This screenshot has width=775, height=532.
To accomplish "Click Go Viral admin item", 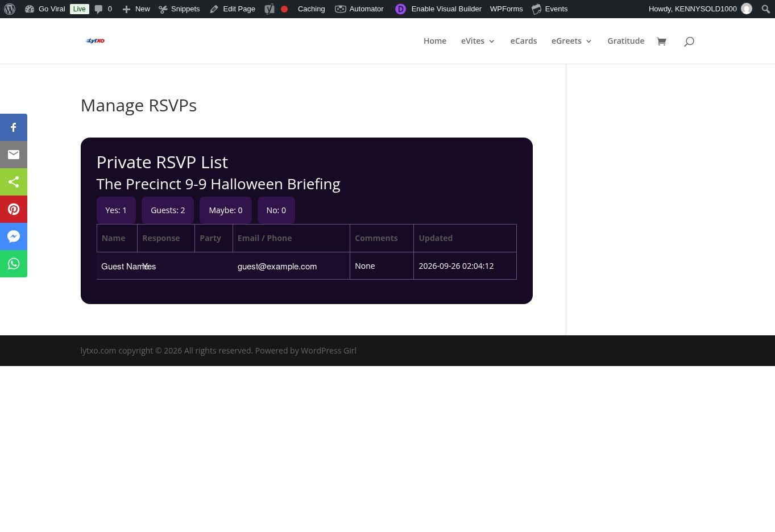I will click(x=45, y=9).
